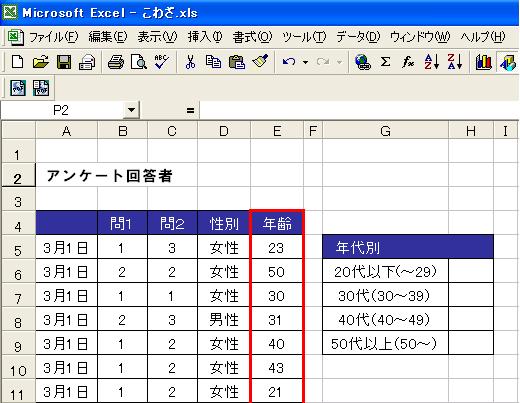Select column E header
Viewport: 520px width, 403px height.
coord(277,131)
